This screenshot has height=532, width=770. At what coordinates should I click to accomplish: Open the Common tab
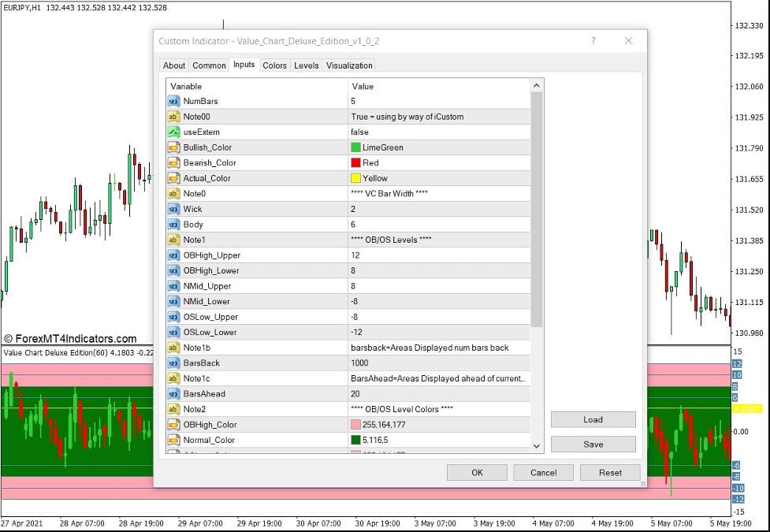coord(209,65)
